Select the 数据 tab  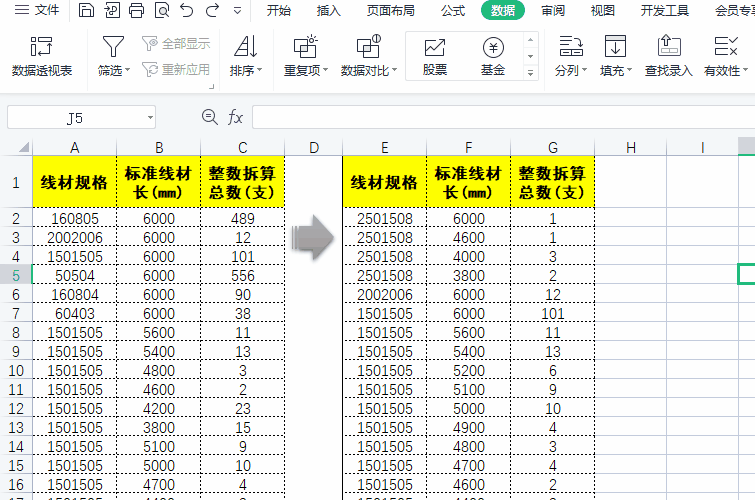click(503, 10)
